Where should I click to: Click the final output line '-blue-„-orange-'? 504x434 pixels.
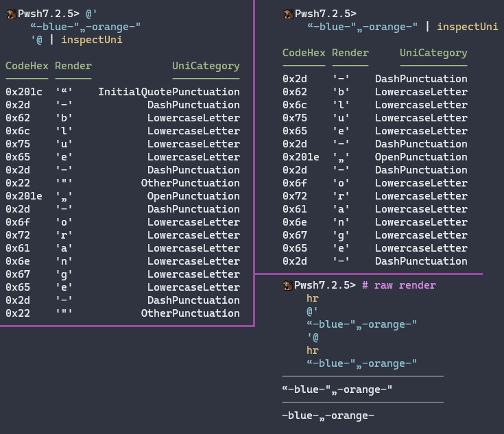pos(328,415)
